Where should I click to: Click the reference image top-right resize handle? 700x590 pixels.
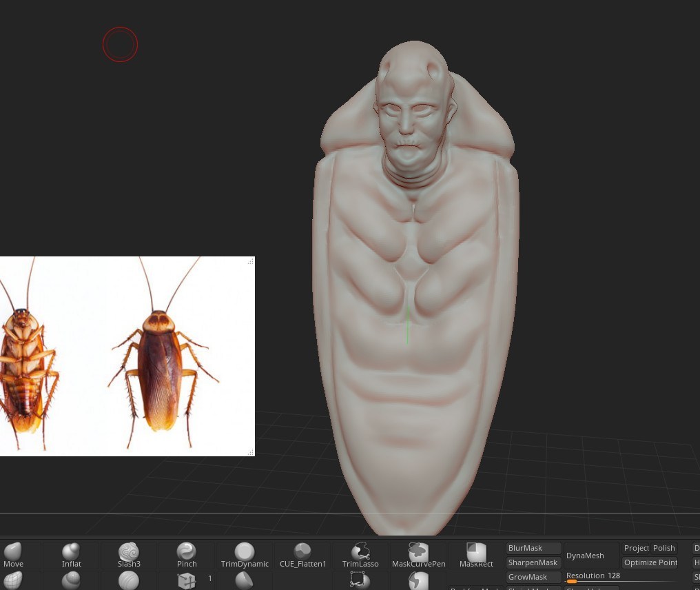pyautogui.click(x=250, y=261)
